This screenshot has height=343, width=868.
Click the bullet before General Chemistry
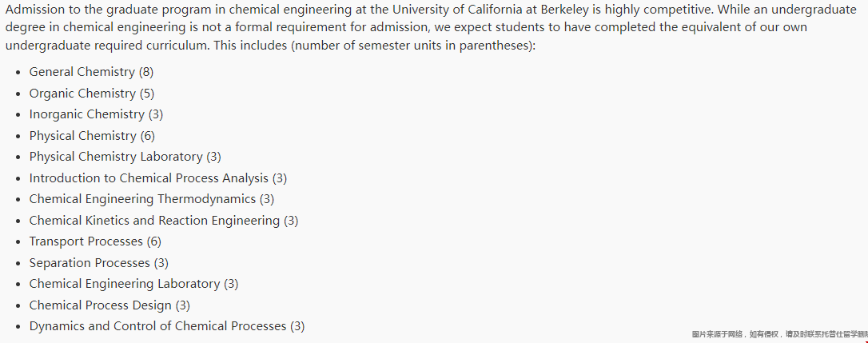(x=19, y=73)
